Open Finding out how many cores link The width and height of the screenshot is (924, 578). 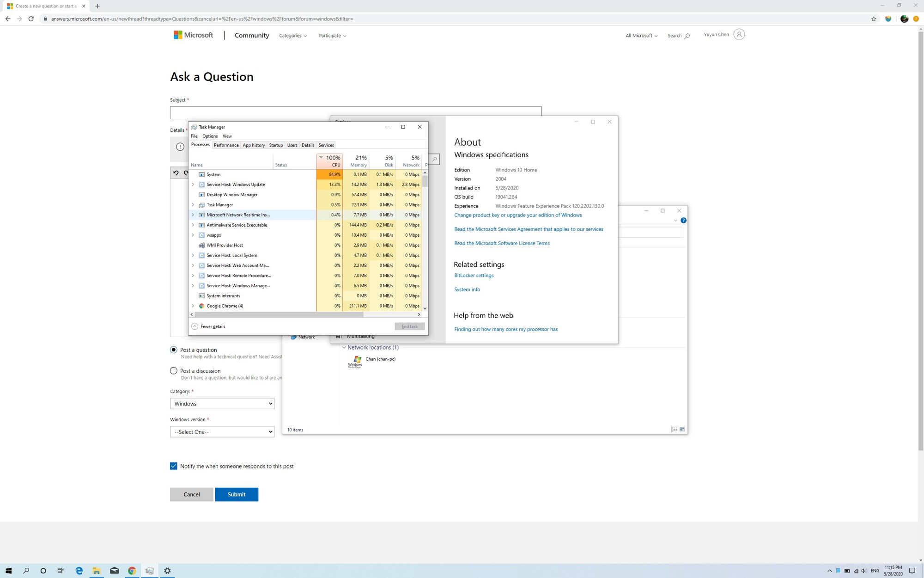(506, 329)
